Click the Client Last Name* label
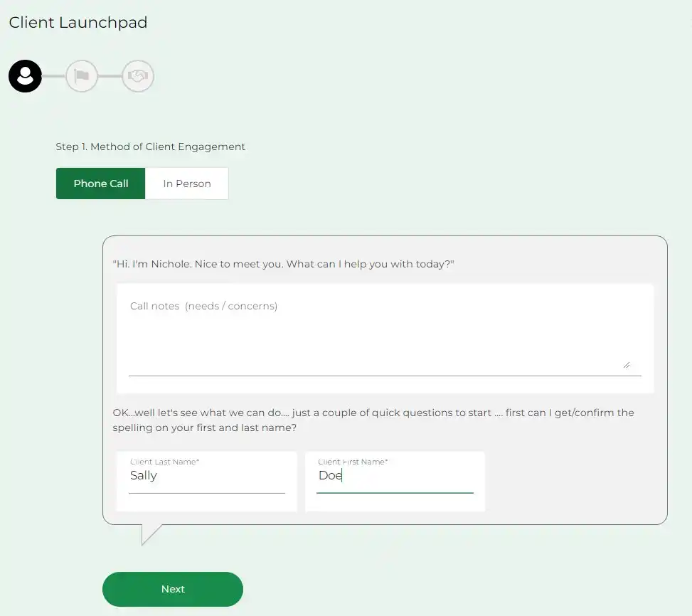Screen dimensions: 692x616 (164, 462)
